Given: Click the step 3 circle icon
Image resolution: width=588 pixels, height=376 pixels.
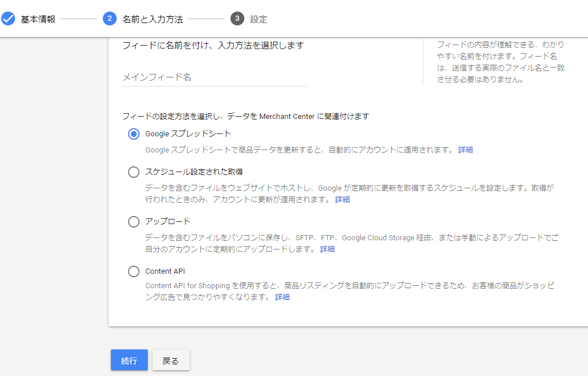Looking at the screenshot, I should tap(237, 18).
